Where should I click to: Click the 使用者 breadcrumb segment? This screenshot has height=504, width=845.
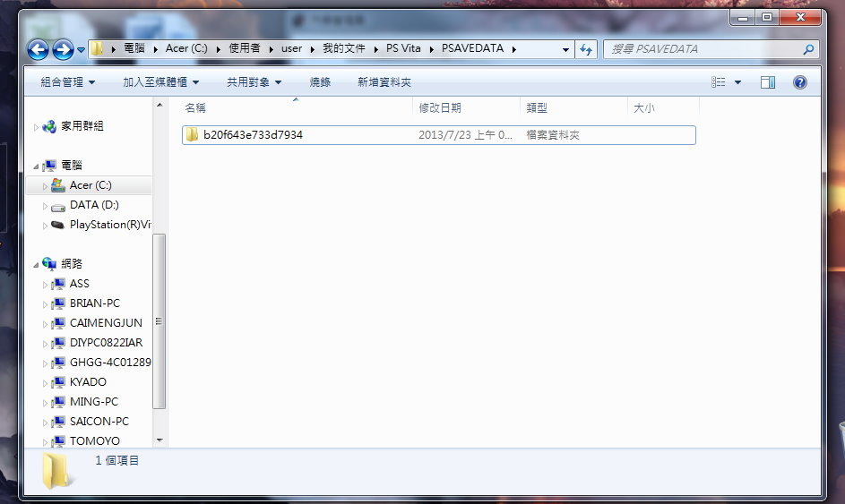click(245, 48)
